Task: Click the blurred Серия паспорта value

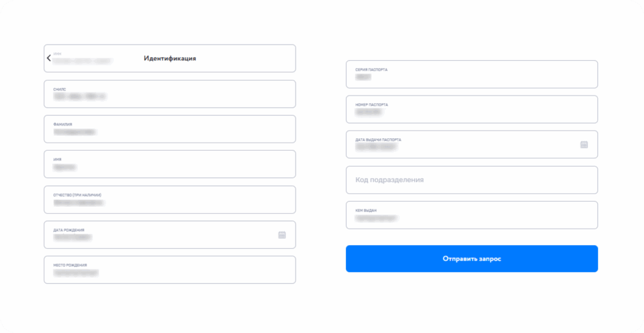Action: point(363,77)
